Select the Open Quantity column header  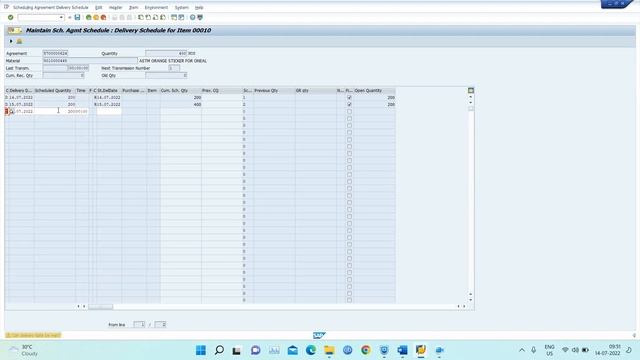coord(374,91)
